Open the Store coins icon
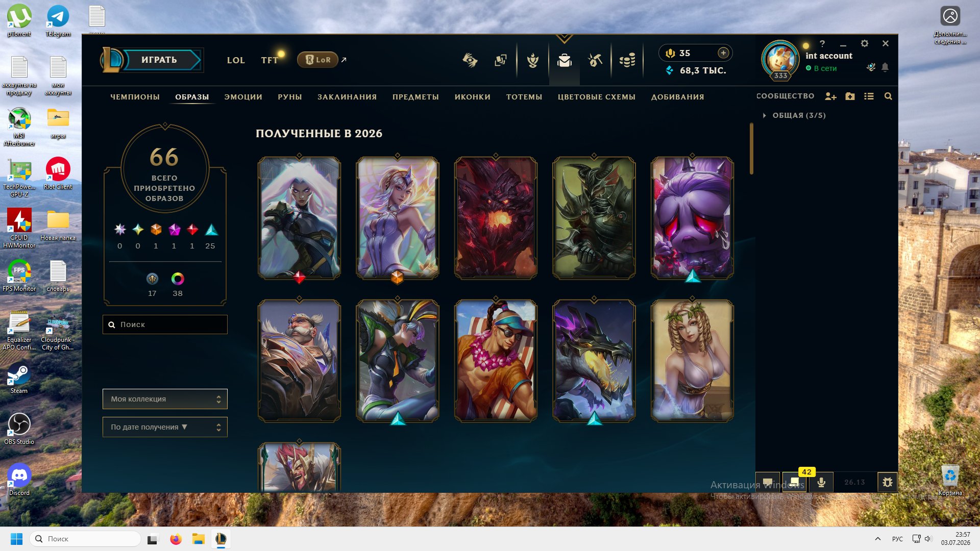 tap(627, 60)
